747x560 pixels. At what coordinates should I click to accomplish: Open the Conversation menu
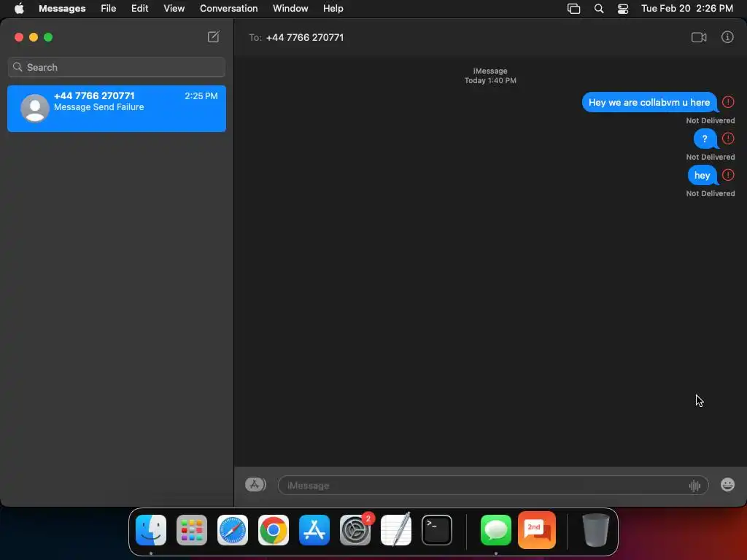[228, 9]
